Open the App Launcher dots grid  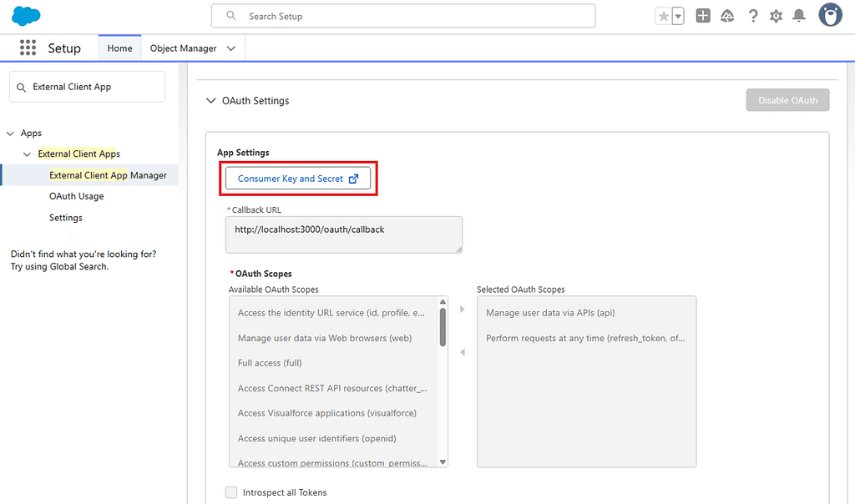[28, 48]
